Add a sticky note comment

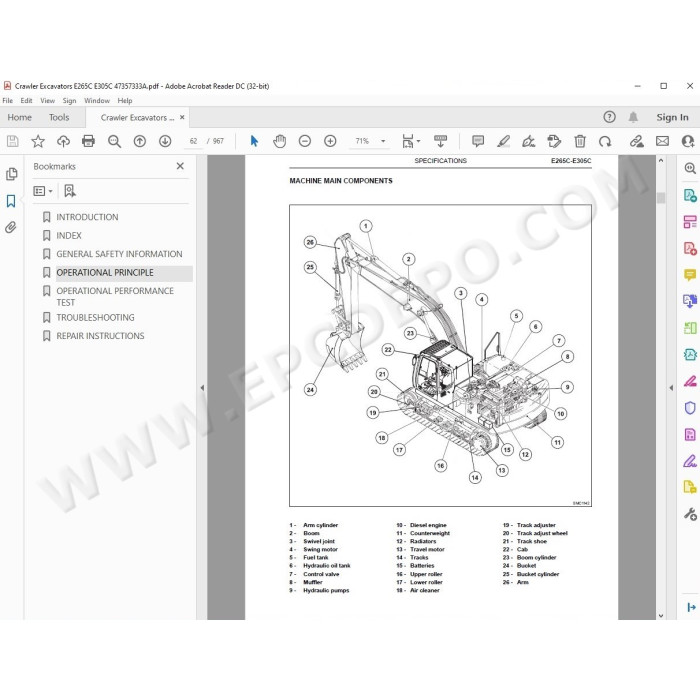(478, 142)
